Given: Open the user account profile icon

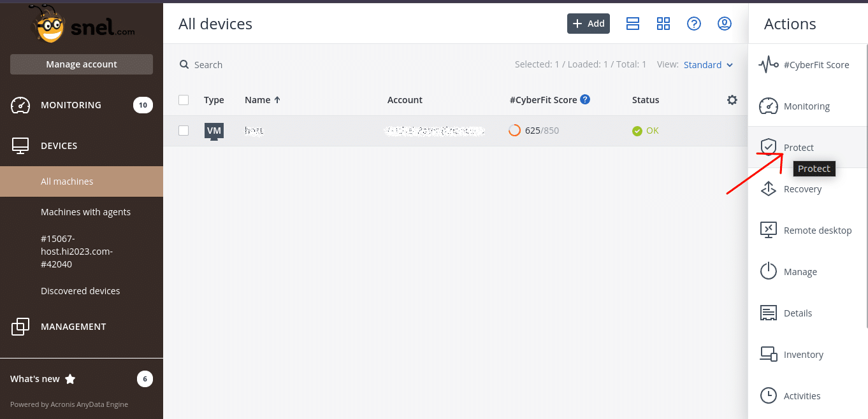Looking at the screenshot, I should tap(725, 24).
